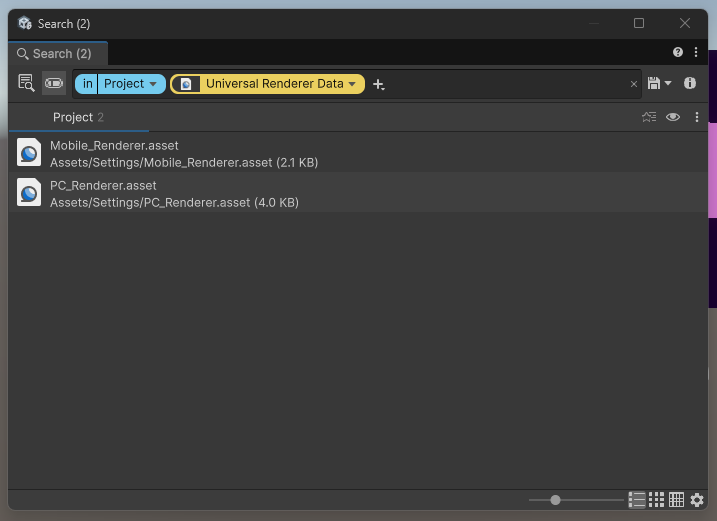
Task: Open Search tab kebab options menu
Action: point(696,53)
